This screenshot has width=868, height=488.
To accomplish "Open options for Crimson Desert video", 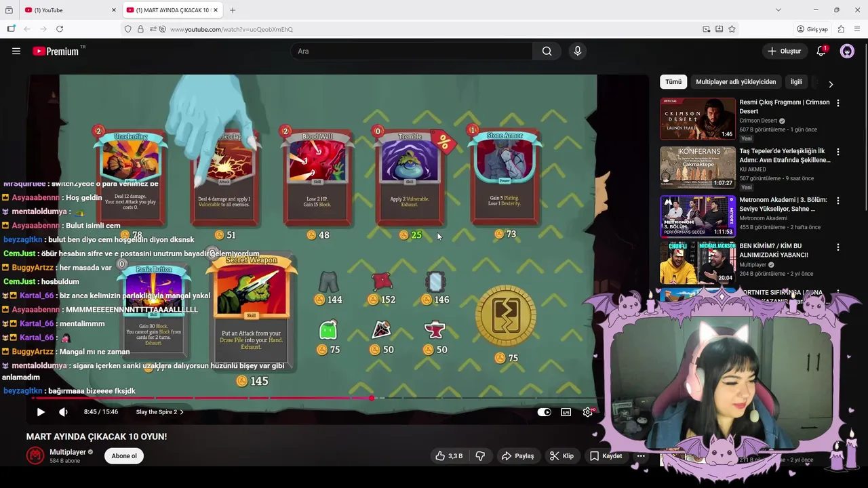I will coord(838,103).
